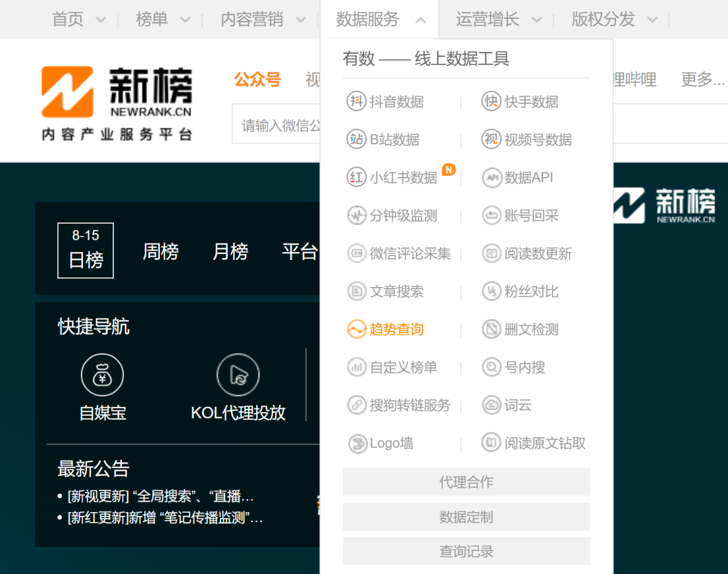
Task: Click the 文章搜索 icon
Action: pyautogui.click(x=357, y=292)
